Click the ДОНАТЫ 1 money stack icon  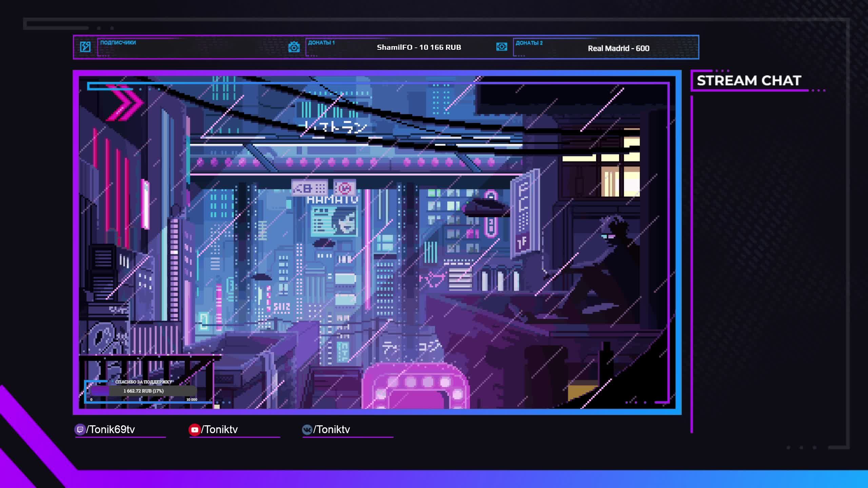294,47
